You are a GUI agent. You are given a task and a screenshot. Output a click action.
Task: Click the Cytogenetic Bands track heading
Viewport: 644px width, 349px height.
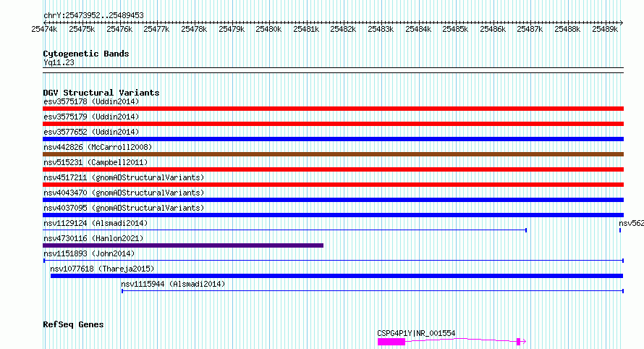point(86,54)
